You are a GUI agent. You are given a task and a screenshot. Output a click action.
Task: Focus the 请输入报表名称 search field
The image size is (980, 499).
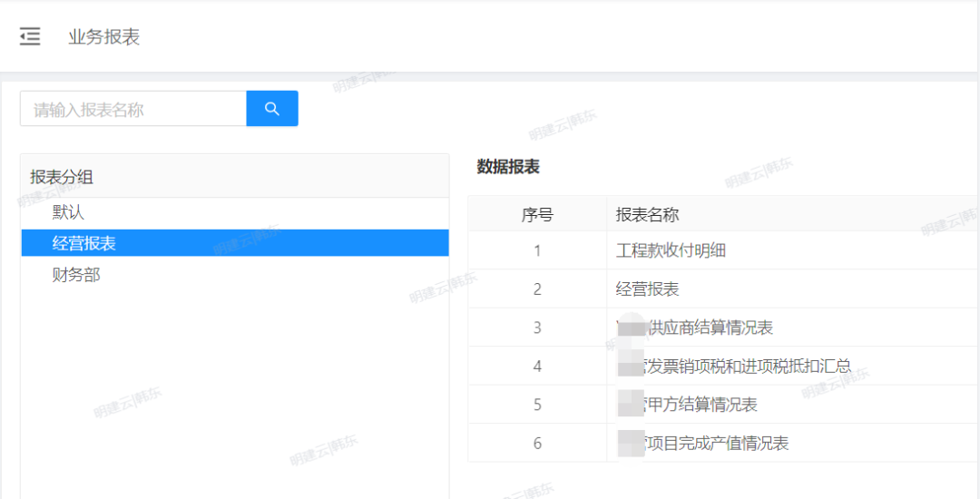coord(133,109)
